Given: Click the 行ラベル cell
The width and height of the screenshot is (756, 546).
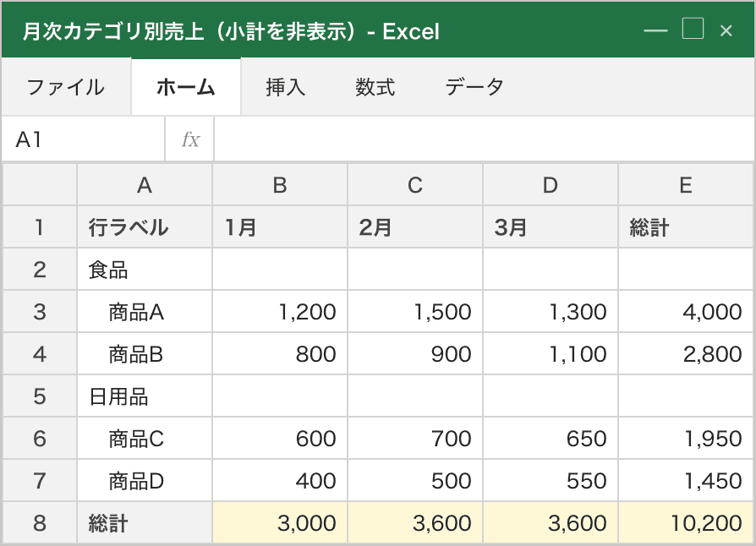Looking at the screenshot, I should click(145, 227).
